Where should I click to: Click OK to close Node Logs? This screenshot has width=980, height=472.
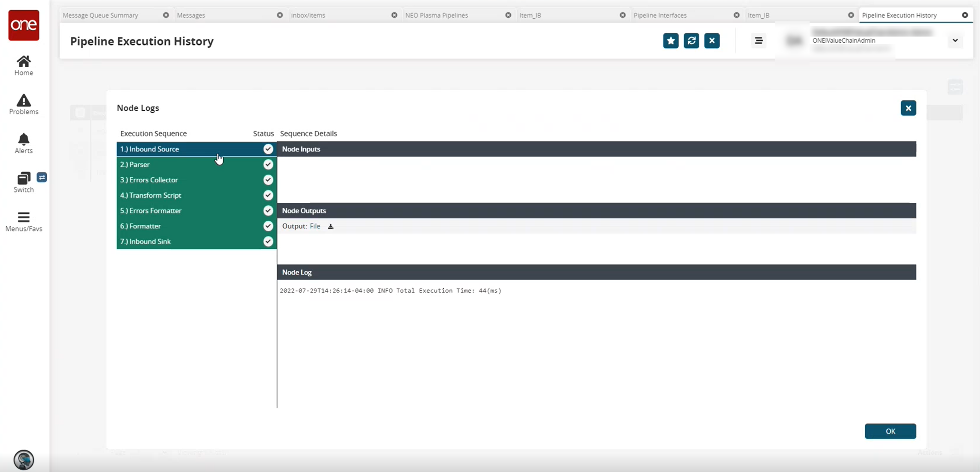coord(890,431)
